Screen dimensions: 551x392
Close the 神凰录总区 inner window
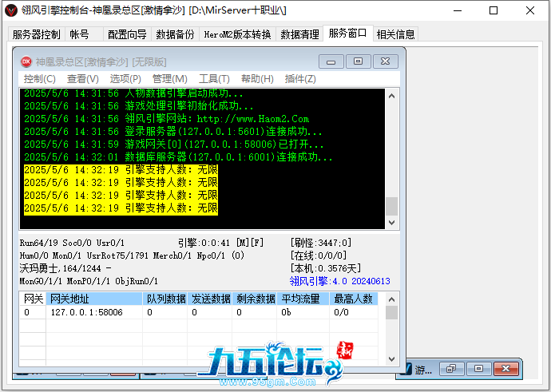click(x=385, y=61)
